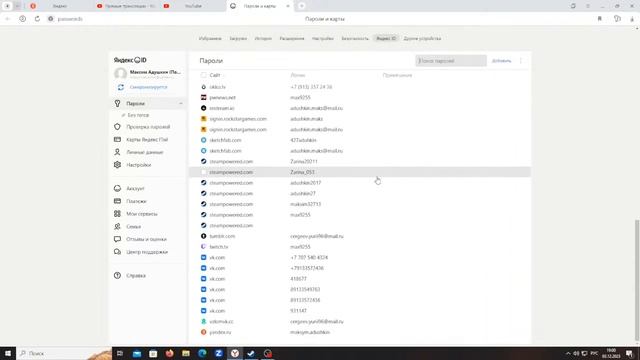Open Task View on the taskbar

(120, 353)
